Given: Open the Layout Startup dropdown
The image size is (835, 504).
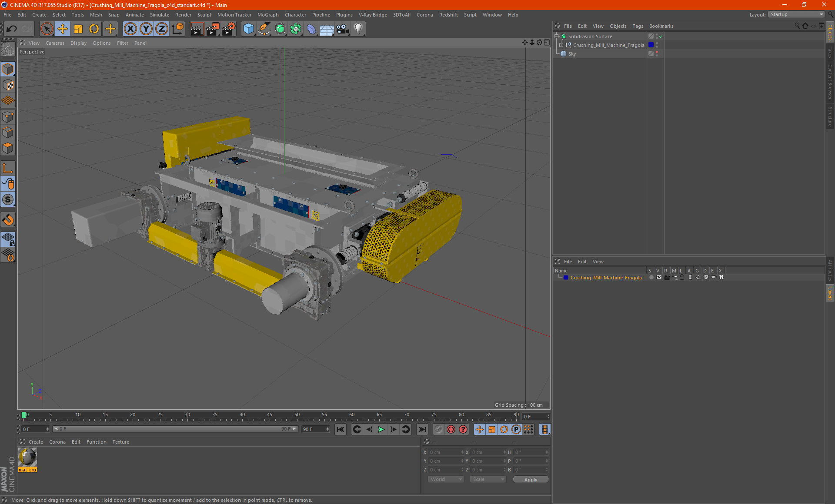Looking at the screenshot, I should (796, 14).
